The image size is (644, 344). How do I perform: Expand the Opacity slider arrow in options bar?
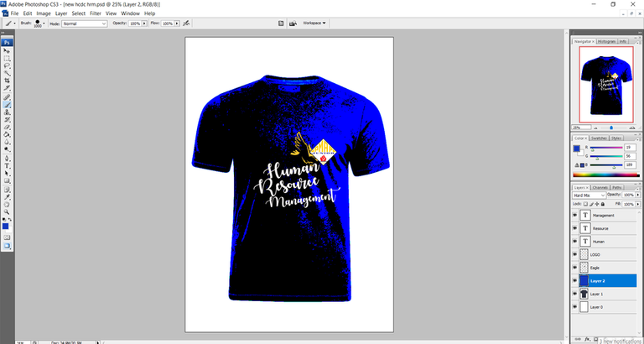[x=144, y=23]
